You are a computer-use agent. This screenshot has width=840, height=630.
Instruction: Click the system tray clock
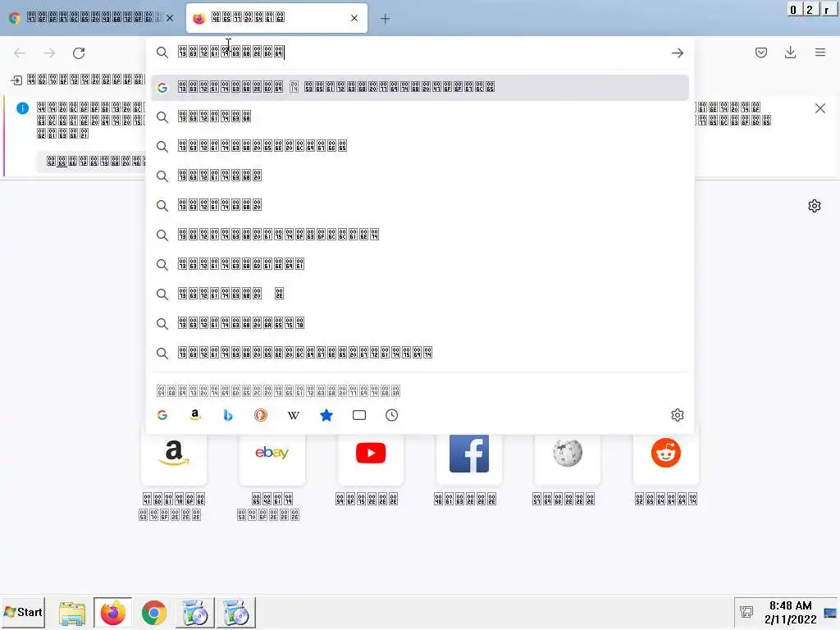click(x=791, y=612)
